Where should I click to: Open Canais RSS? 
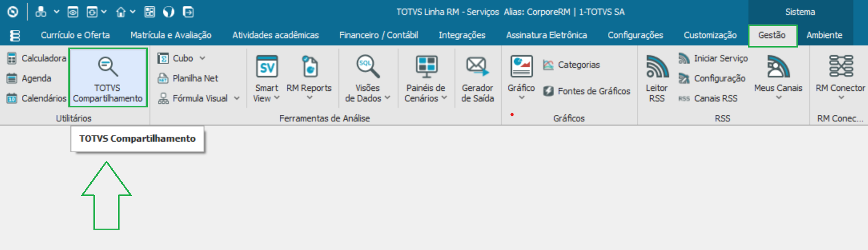point(708,98)
